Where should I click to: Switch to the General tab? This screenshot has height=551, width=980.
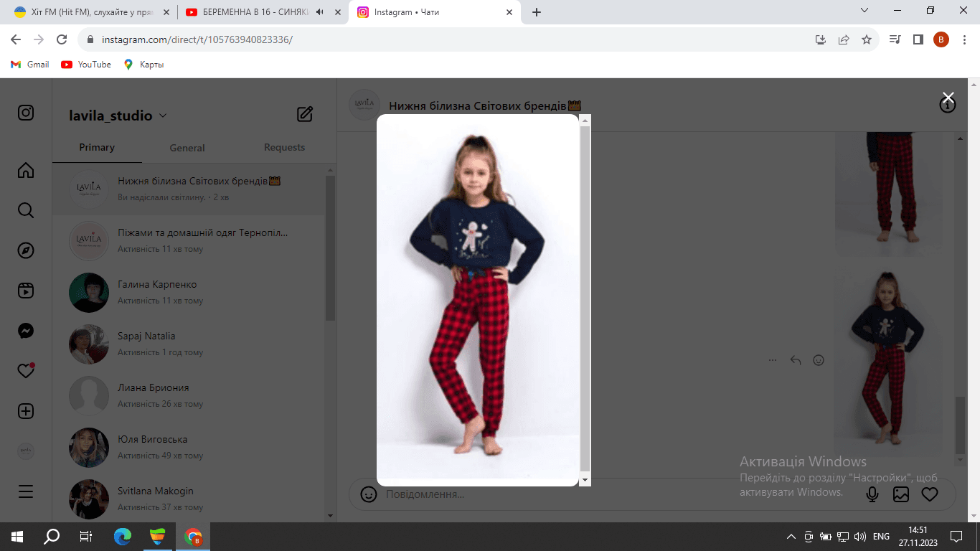click(187, 147)
